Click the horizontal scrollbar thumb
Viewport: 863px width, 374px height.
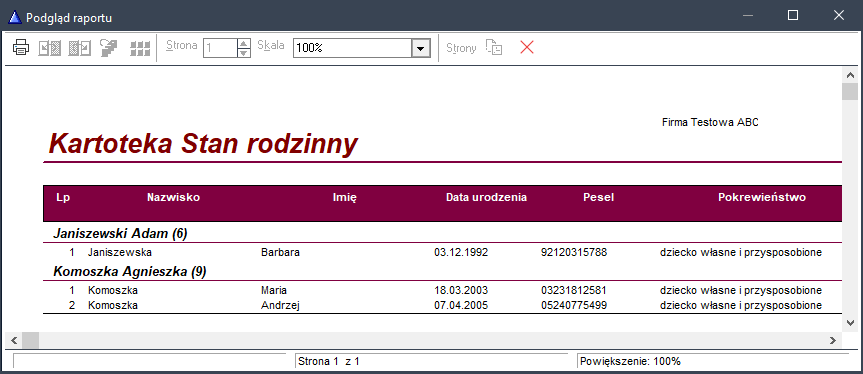pos(30,340)
